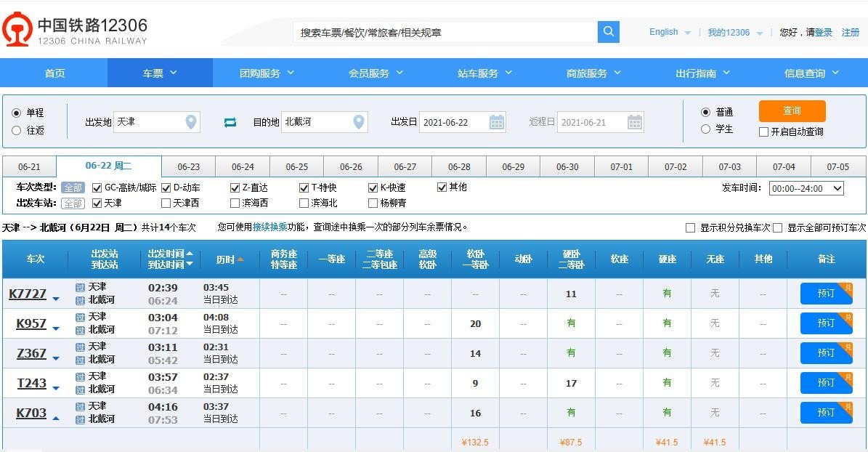Select the 普通 passenger radio button

705,112
